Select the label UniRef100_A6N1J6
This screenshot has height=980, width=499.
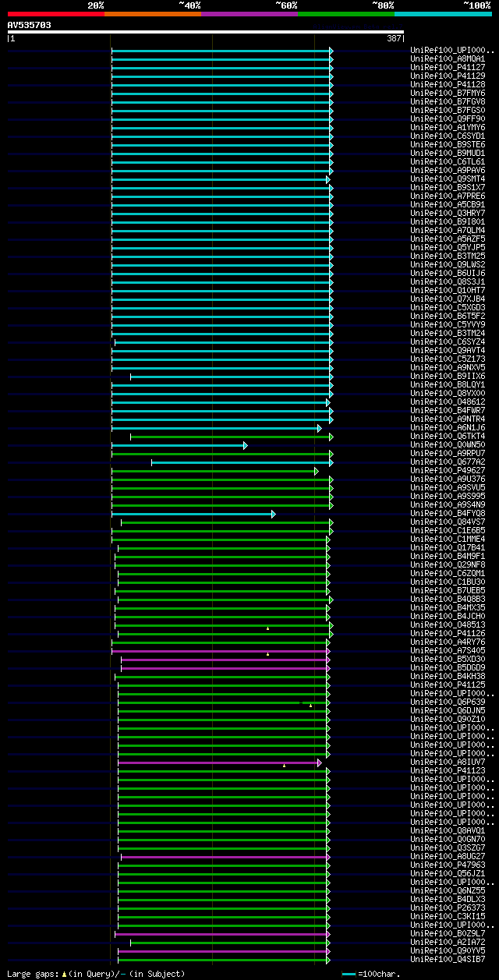(448, 428)
